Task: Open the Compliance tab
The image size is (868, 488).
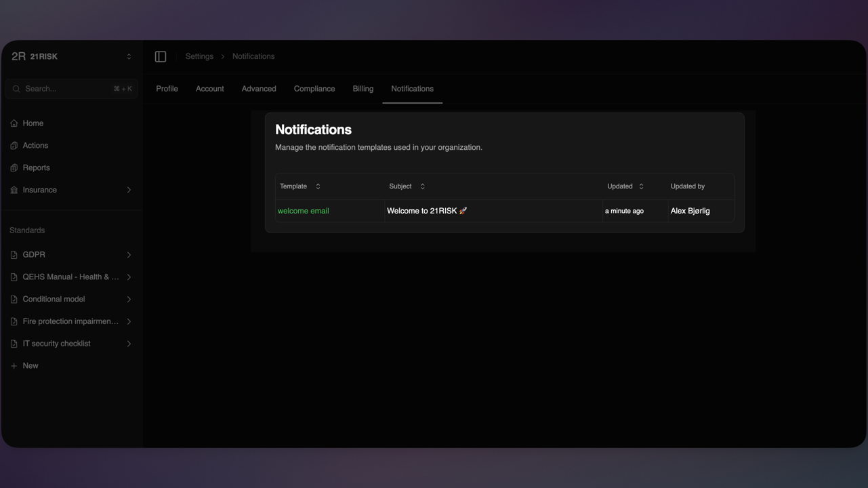Action: tap(314, 88)
